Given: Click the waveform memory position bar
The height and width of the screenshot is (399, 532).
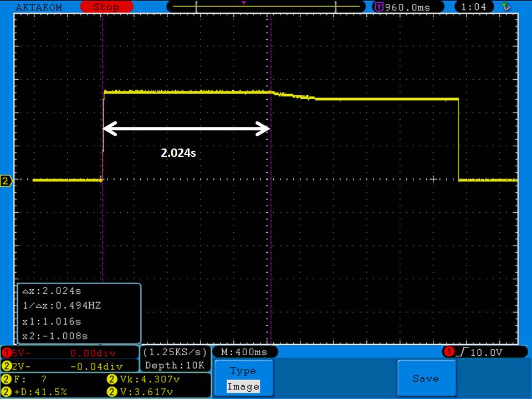Looking at the screenshot, I should click(266, 7).
